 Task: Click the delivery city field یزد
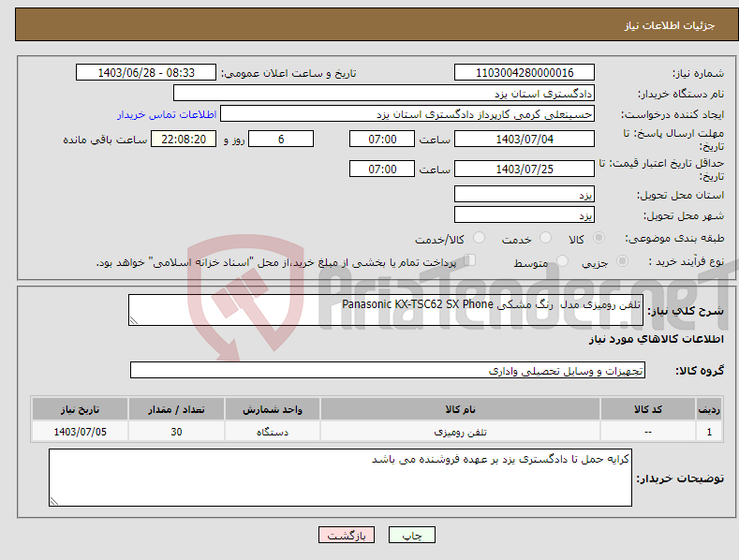click(525, 215)
